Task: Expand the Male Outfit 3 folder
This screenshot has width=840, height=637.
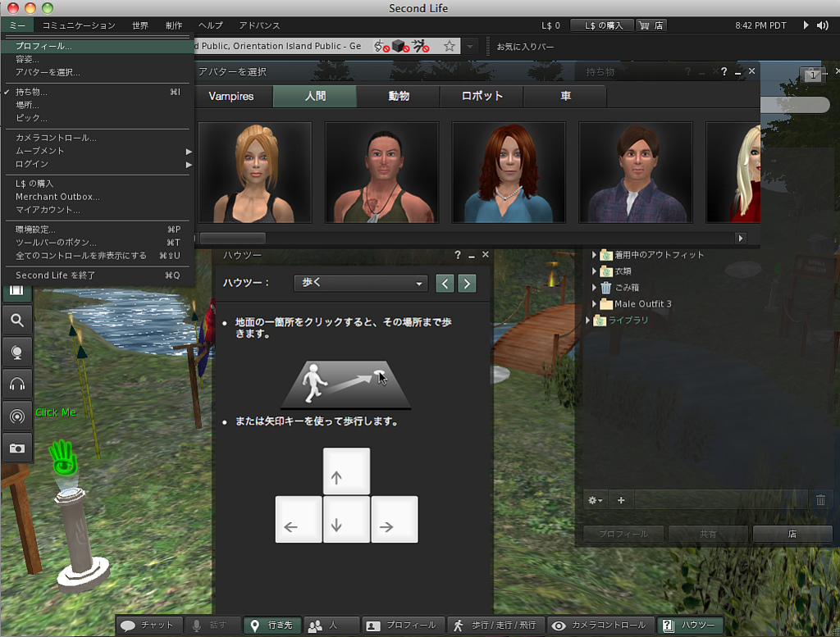Action: tap(594, 304)
